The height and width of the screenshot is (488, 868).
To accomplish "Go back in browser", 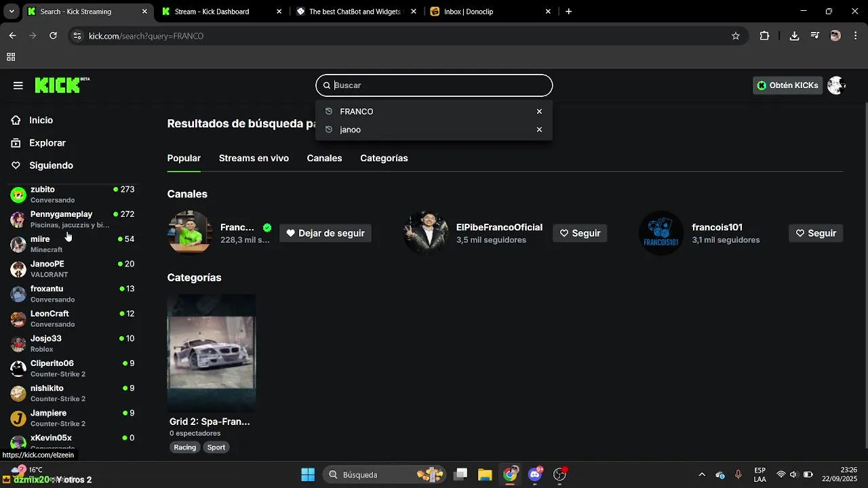I will 12,36.
